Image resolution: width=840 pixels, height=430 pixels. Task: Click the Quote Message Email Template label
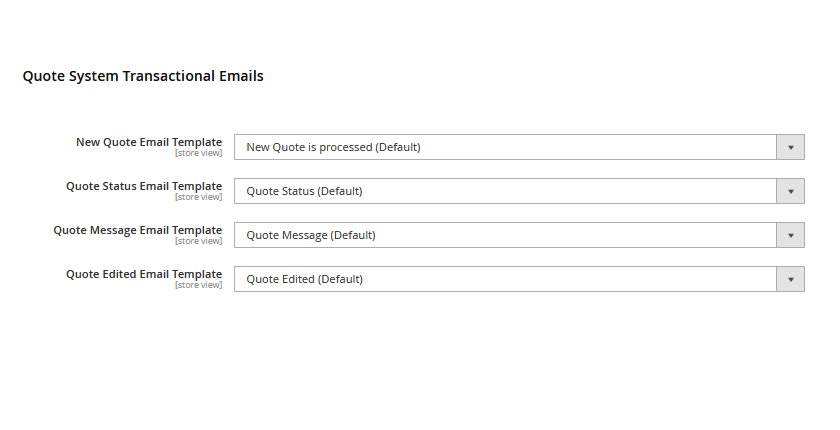(x=138, y=230)
